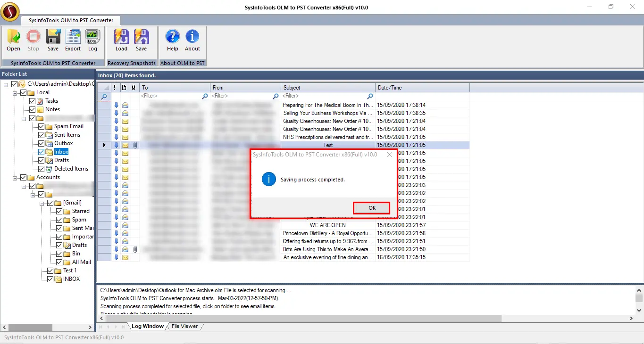
Task: Collapse the [Gmail] tree node
Action: 42,203
